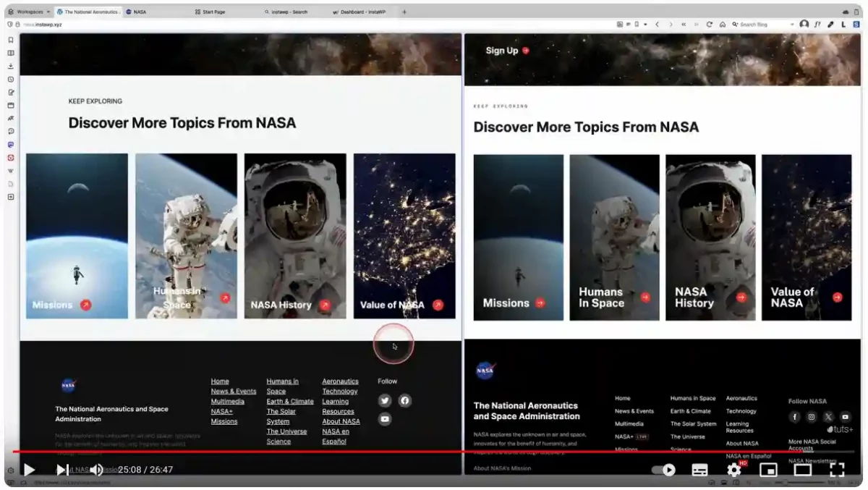Click the Earth & Climate footer link
Screen dimensions: 868x490
point(289,401)
